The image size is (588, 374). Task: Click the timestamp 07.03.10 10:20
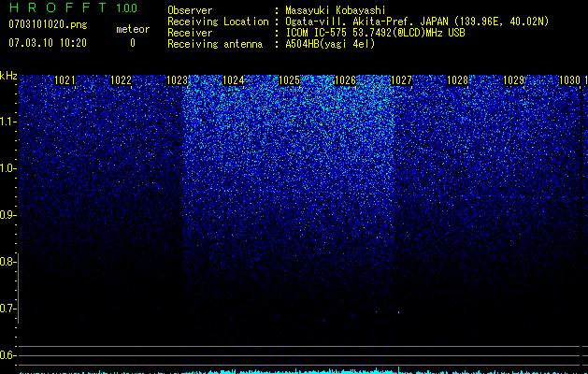coord(48,43)
